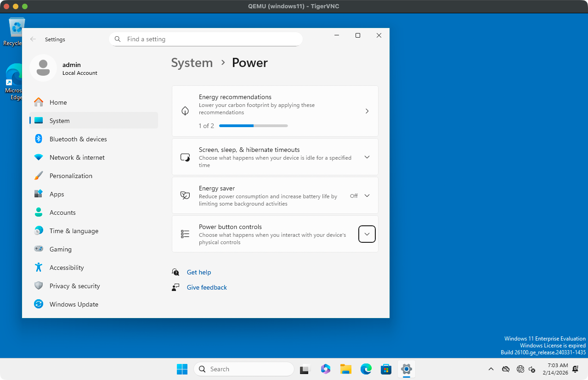Expand the Energy saver section
Viewport: 588px width, 380px height.
pyautogui.click(x=367, y=196)
